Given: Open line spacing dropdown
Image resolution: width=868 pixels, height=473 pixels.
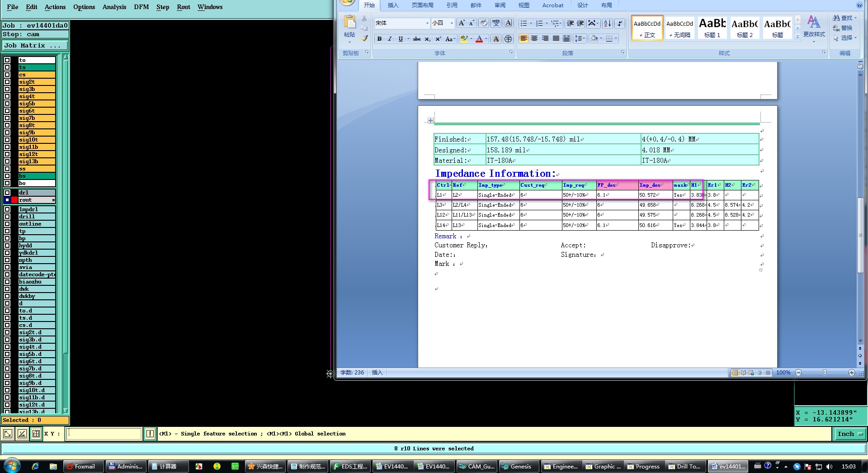Looking at the screenshot, I should [x=580, y=39].
